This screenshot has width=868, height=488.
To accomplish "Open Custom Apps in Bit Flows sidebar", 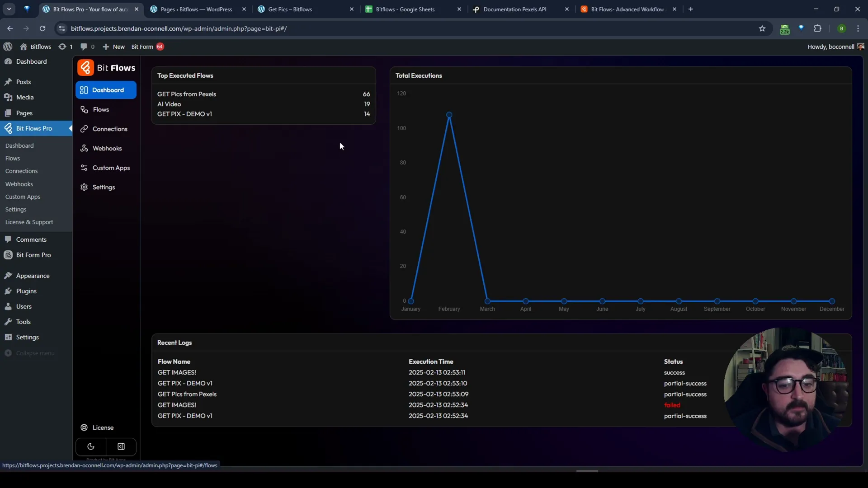I will [x=106, y=168].
